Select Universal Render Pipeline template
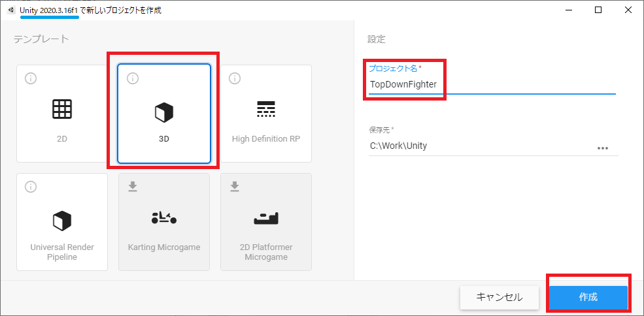 coord(62,221)
